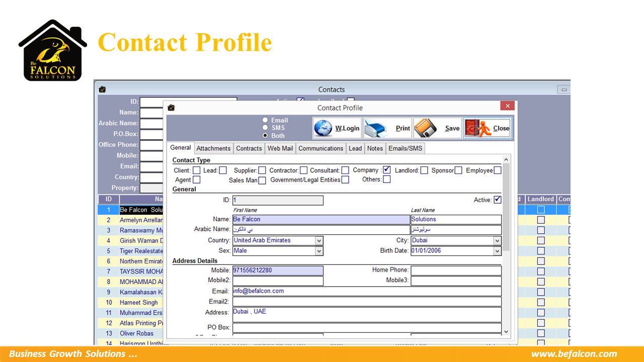Viewport: 644px width, 362px height.
Task: Uncheck the Active checkbox in profile
Action: click(498, 200)
